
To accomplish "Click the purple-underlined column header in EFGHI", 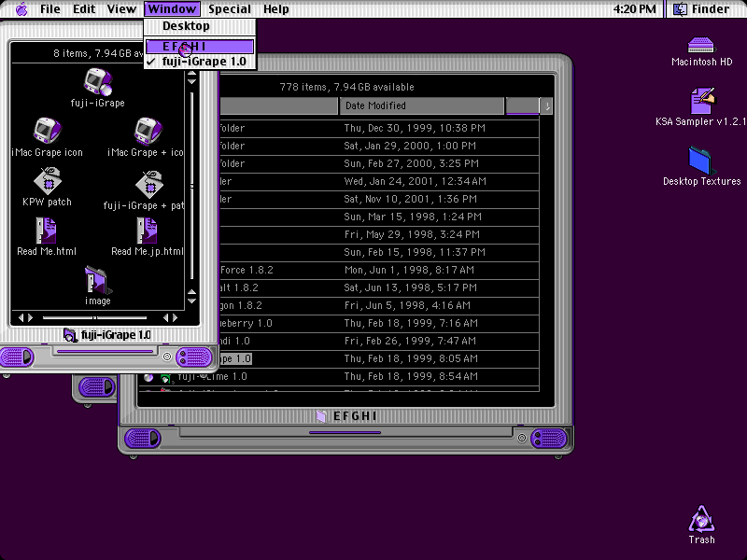I will click(x=523, y=105).
